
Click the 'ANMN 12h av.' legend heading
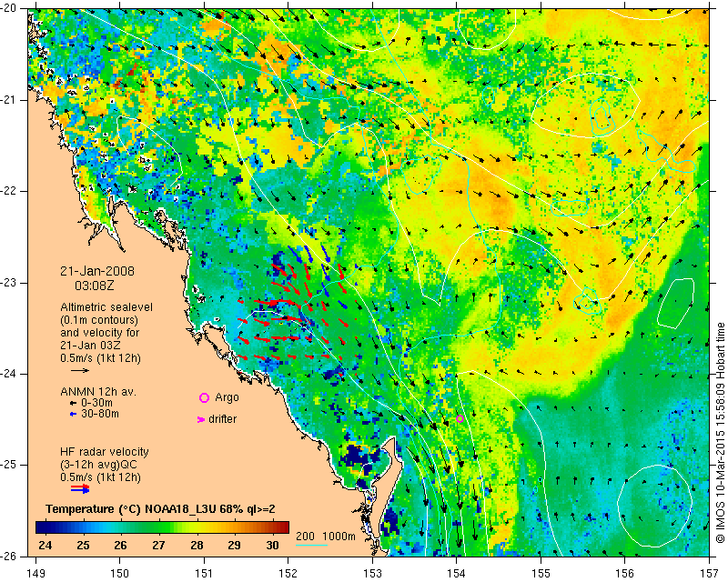pyautogui.click(x=98, y=391)
